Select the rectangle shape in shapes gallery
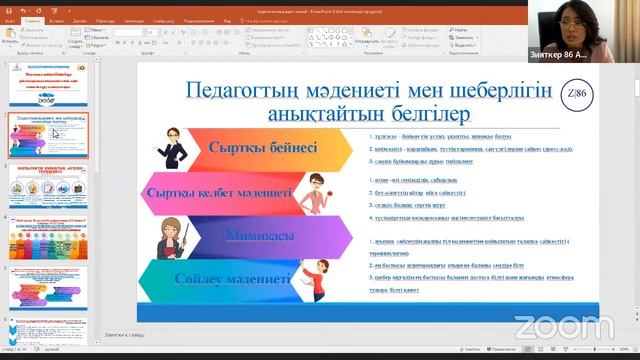640x360 pixels. point(331,31)
